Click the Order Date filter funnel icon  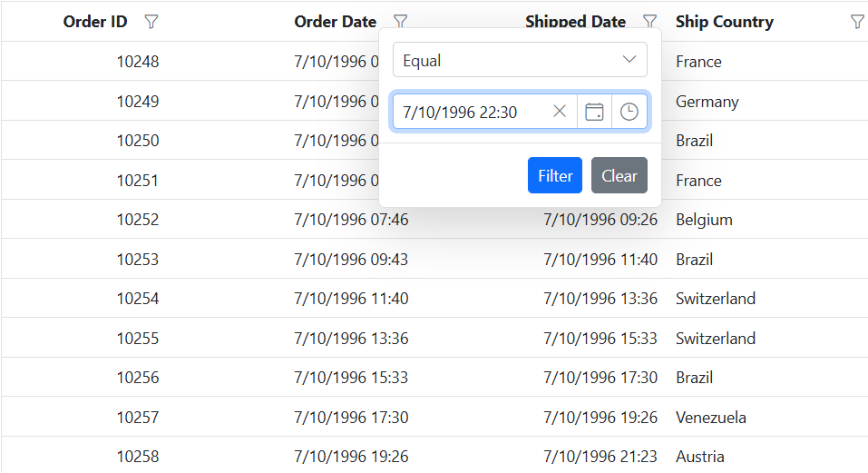400,22
